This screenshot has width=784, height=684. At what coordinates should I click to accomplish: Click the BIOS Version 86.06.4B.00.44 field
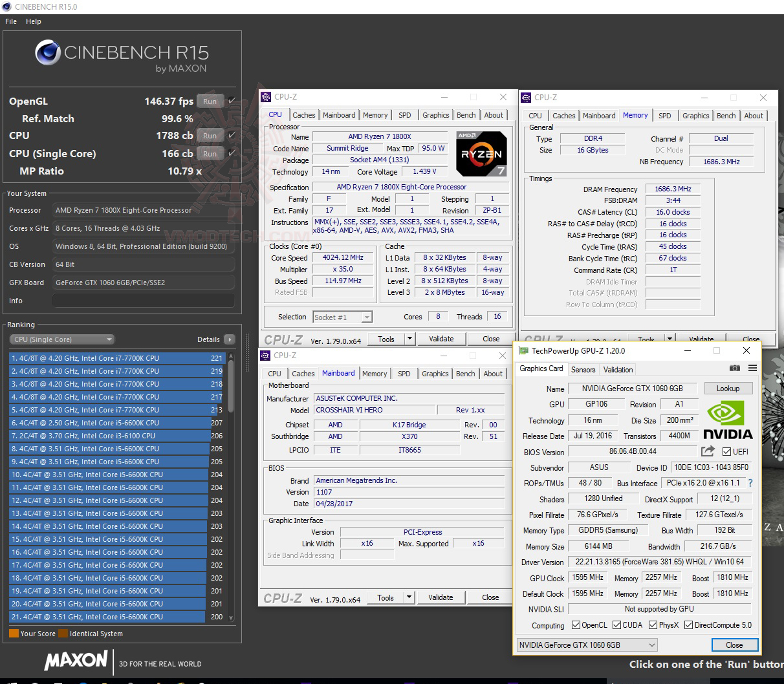(633, 451)
